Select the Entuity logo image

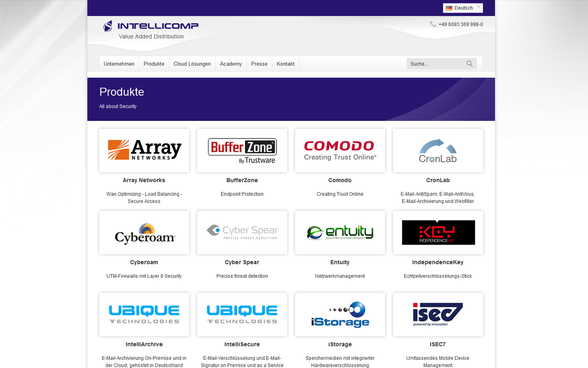coord(340,233)
